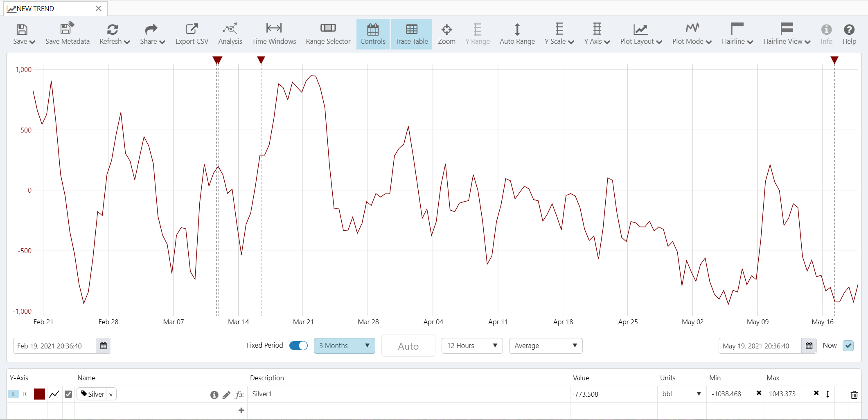Expand the 12 Hours interval dropdown

point(472,346)
